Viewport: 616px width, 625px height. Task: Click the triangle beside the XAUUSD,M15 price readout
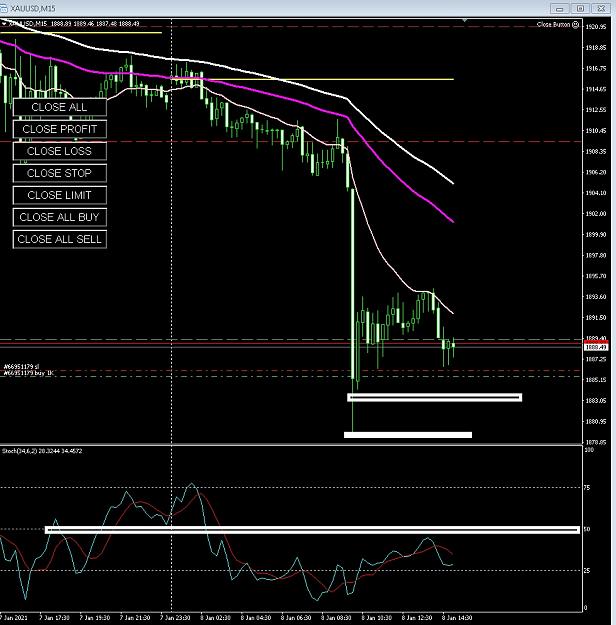[4, 24]
